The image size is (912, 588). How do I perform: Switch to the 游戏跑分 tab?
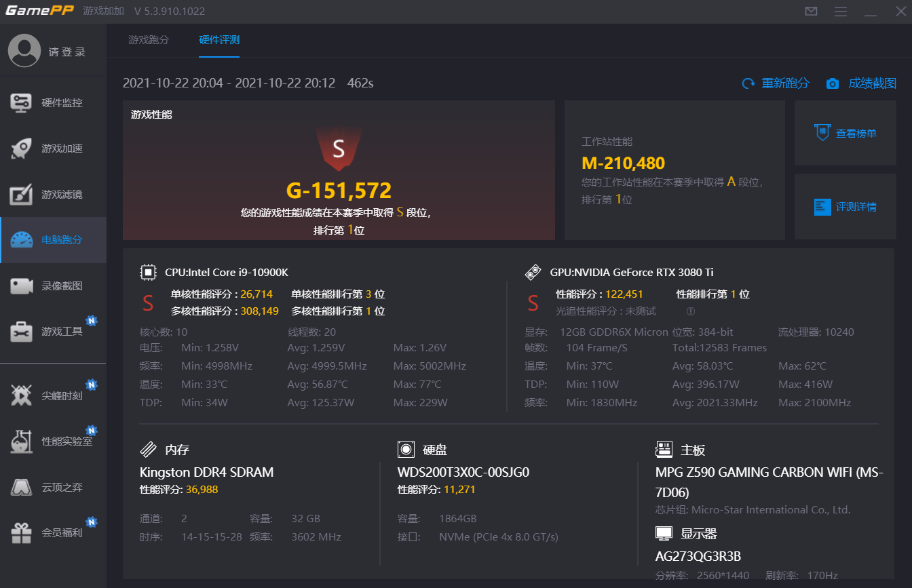[149, 40]
